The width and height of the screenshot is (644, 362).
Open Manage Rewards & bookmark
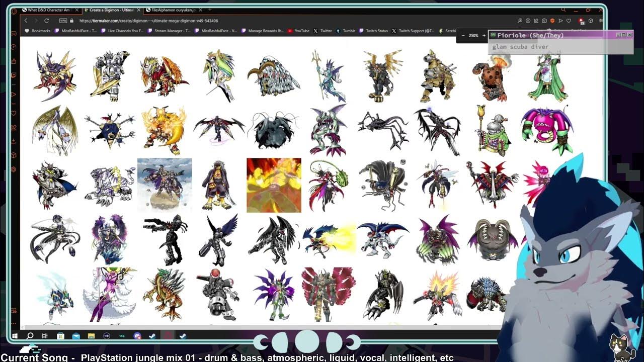[x=263, y=31]
